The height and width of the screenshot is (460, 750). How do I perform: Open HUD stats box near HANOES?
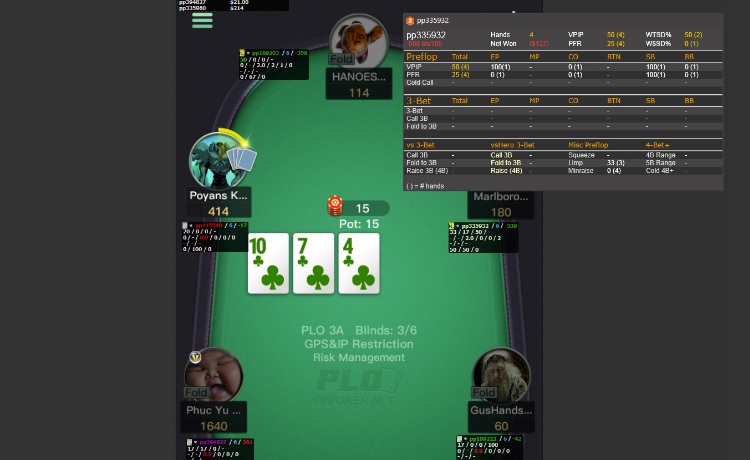click(x=274, y=65)
